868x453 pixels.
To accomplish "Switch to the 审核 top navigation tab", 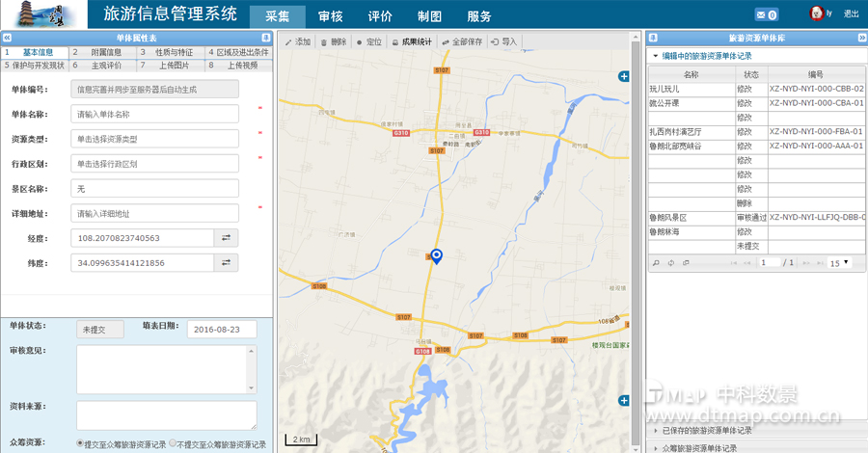I will click(330, 16).
